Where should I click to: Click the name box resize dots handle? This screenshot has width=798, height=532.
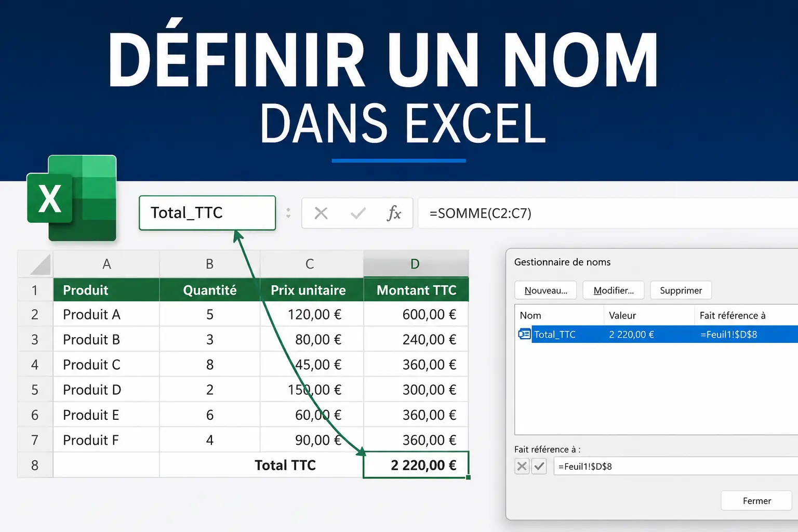(288, 213)
